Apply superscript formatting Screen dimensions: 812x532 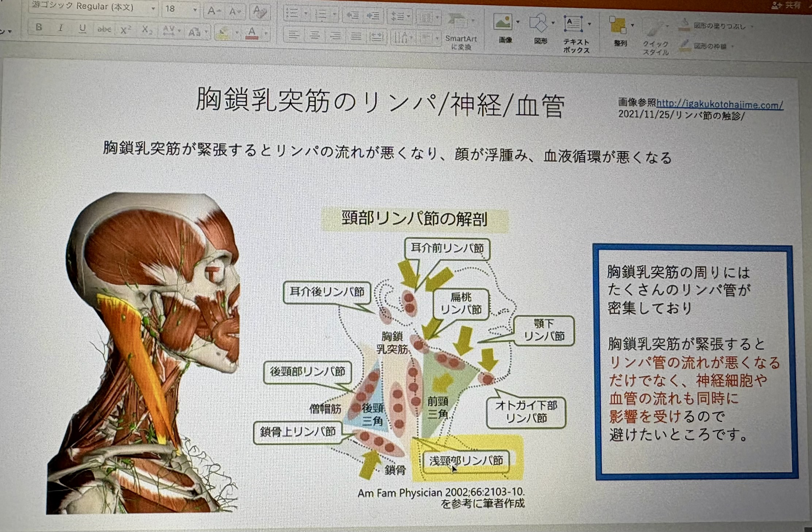point(125,30)
